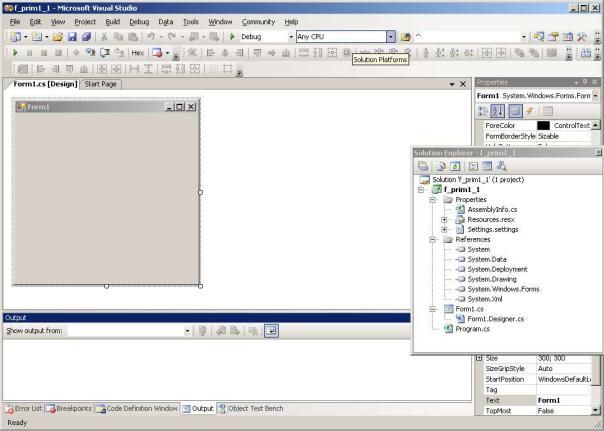Switch to the Object Test Bench tab
Viewport: 604px width, 431px height.
click(251, 409)
